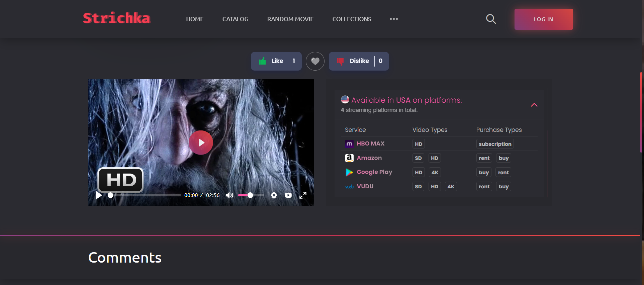Click the YouTube icon in the player
This screenshot has height=285, width=644.
pyautogui.click(x=288, y=195)
